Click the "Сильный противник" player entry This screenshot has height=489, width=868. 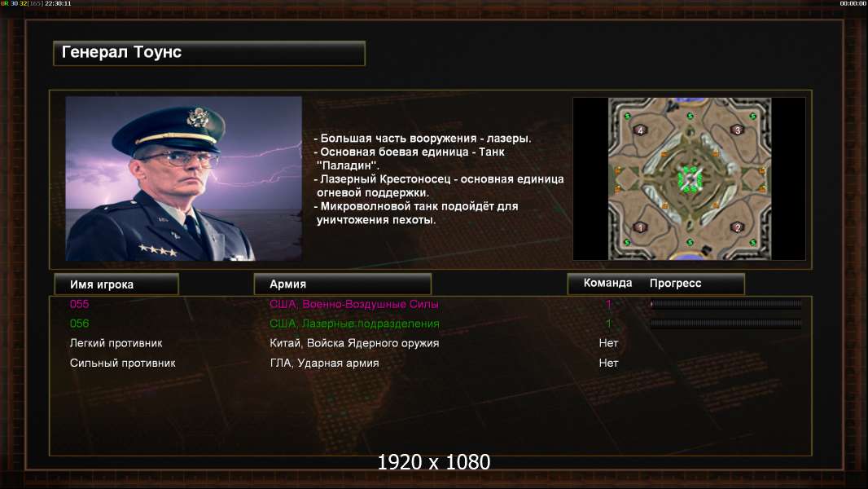pyautogui.click(x=122, y=363)
